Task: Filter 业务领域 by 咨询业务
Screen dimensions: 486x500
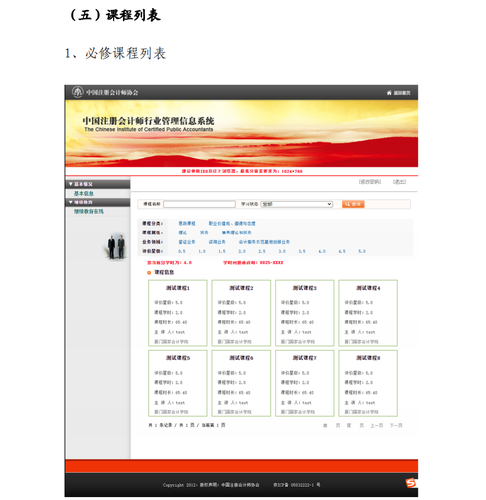Action: point(217,242)
